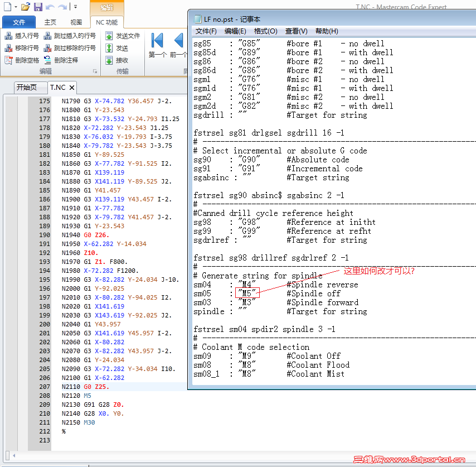Switch to the 开始页 document tab
Image resolution: width=476 pixels, height=467 pixels.
pos(26,88)
